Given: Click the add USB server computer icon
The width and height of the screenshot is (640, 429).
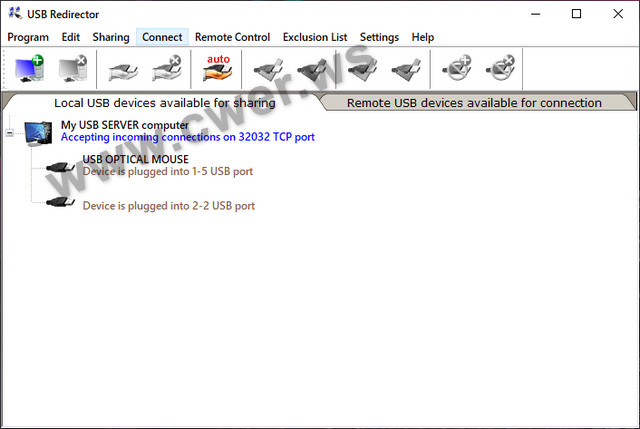Looking at the screenshot, I should (x=29, y=69).
